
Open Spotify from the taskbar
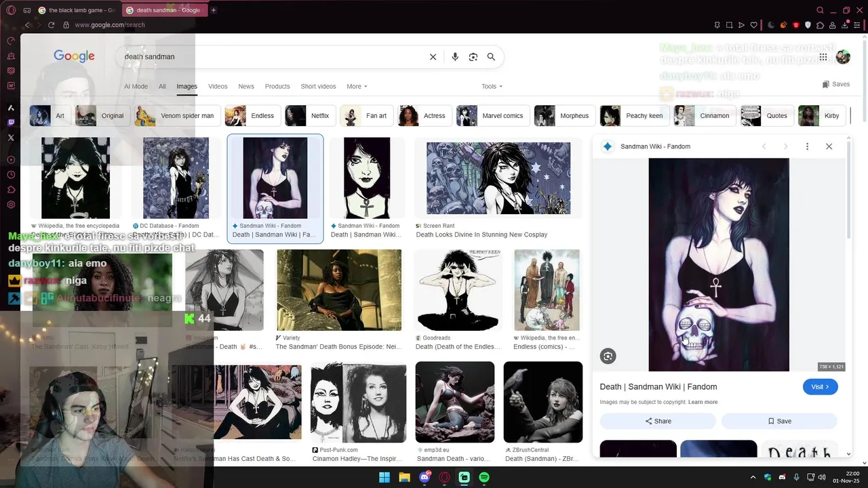point(484,477)
